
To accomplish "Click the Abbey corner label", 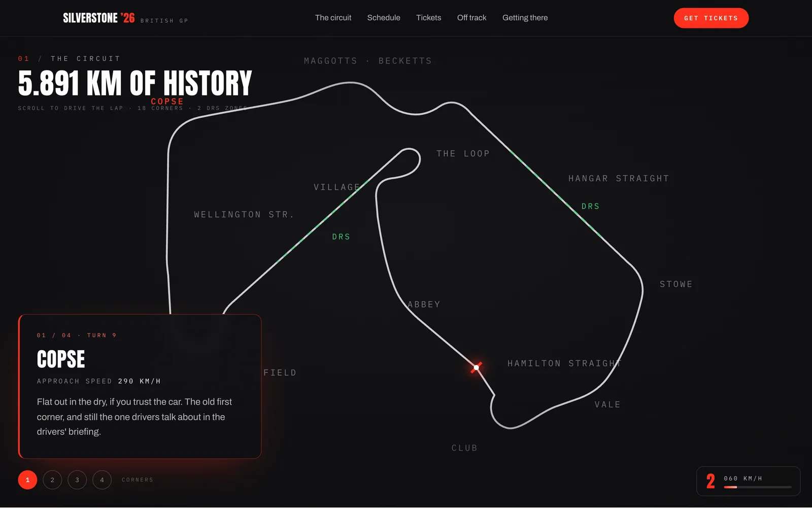I will click(424, 304).
